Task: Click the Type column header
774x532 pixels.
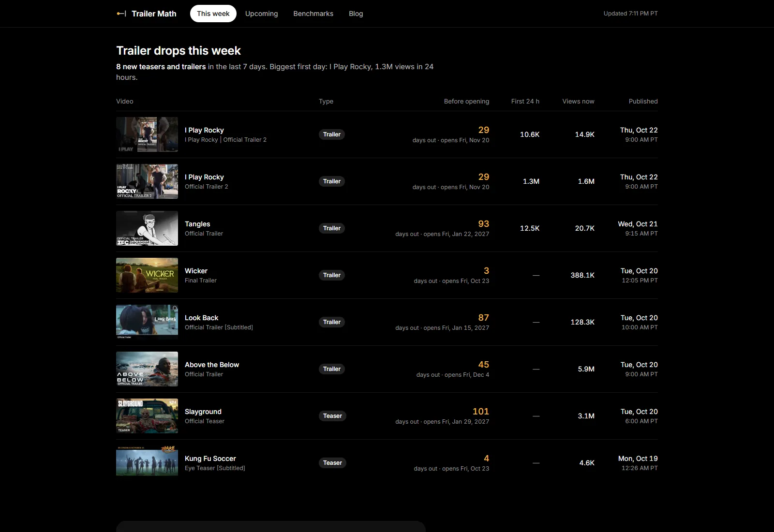Action: point(326,101)
